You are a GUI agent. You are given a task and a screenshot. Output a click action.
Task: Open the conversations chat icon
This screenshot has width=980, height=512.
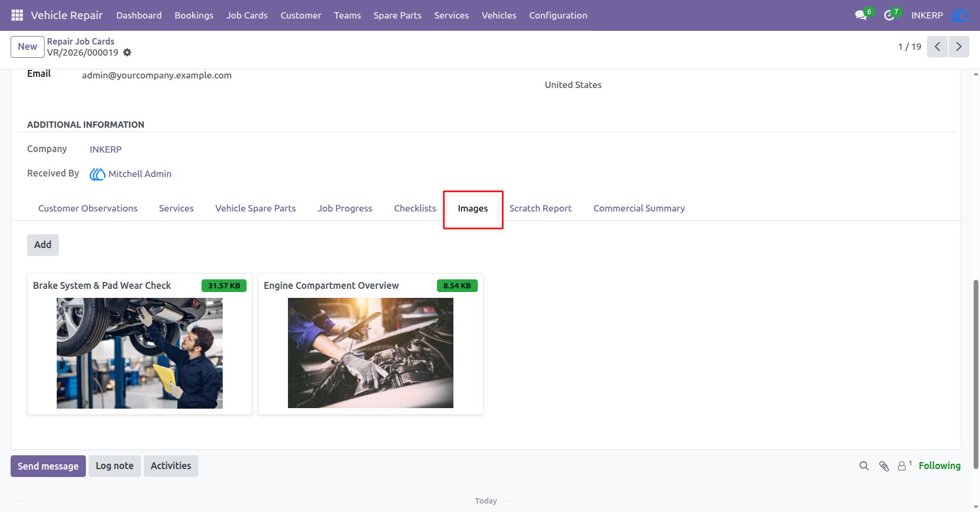click(x=861, y=15)
